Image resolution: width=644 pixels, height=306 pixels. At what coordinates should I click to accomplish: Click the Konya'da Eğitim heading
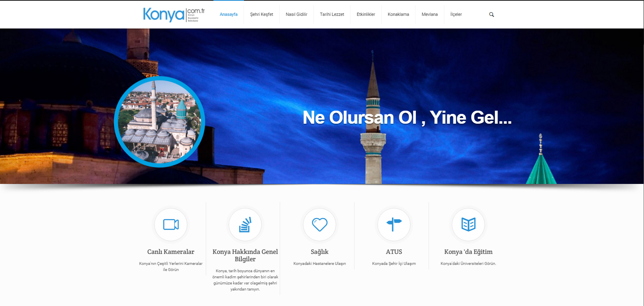tap(468, 252)
